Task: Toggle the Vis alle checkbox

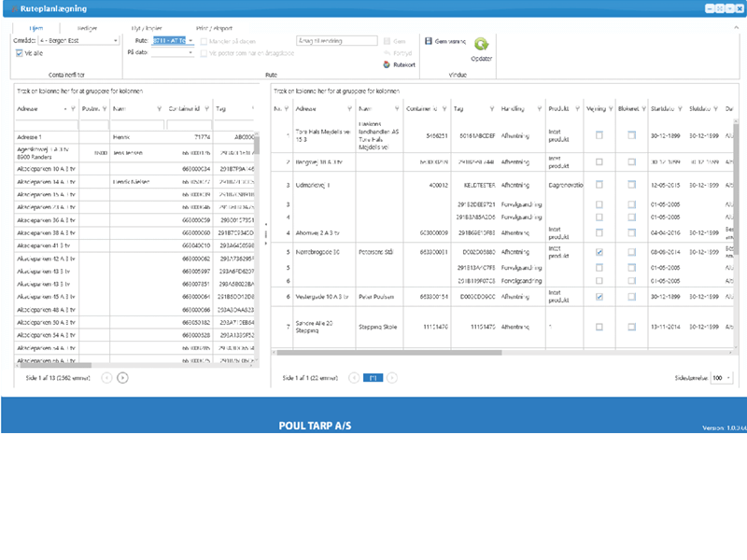Action: point(20,53)
